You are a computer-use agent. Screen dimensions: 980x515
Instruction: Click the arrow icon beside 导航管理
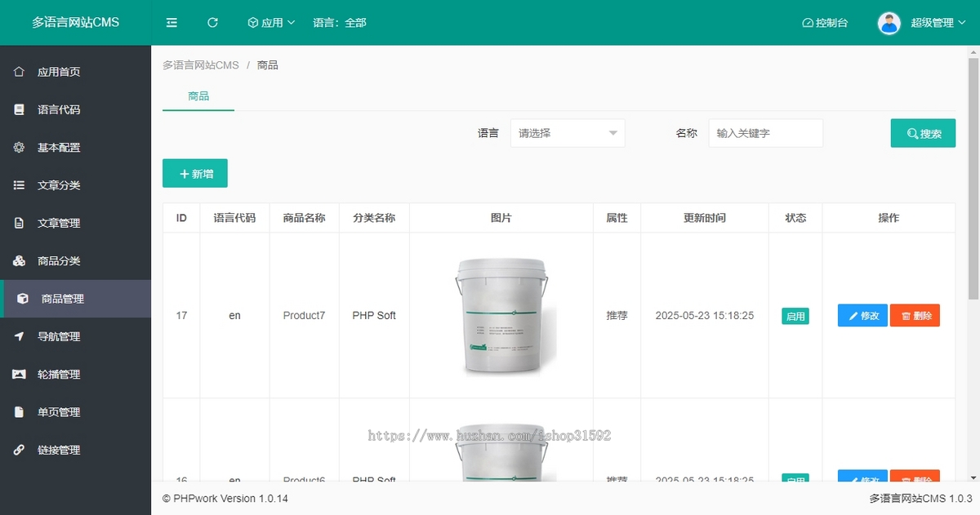pos(19,336)
